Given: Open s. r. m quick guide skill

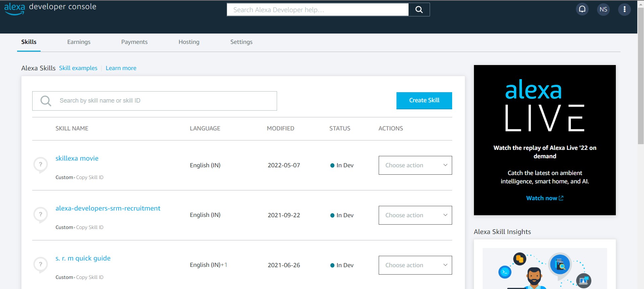Looking at the screenshot, I should click(83, 258).
